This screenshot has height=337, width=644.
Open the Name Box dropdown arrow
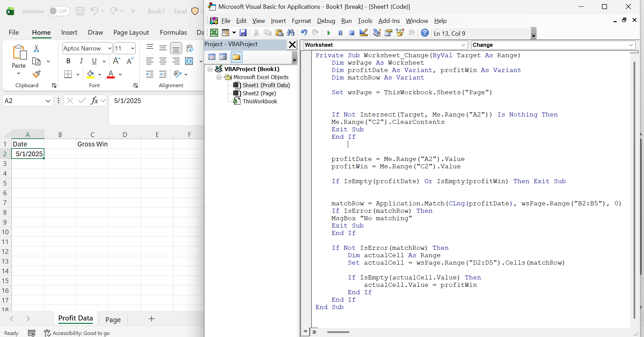tap(48, 101)
